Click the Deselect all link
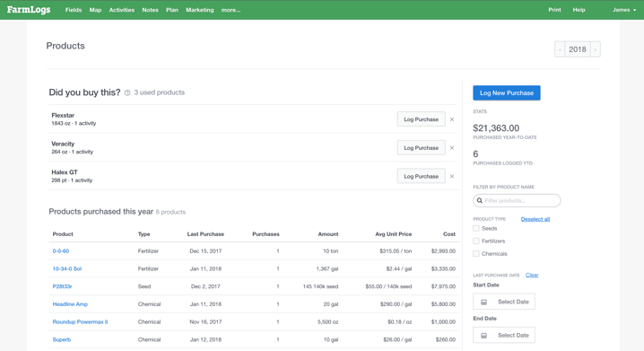 535,219
